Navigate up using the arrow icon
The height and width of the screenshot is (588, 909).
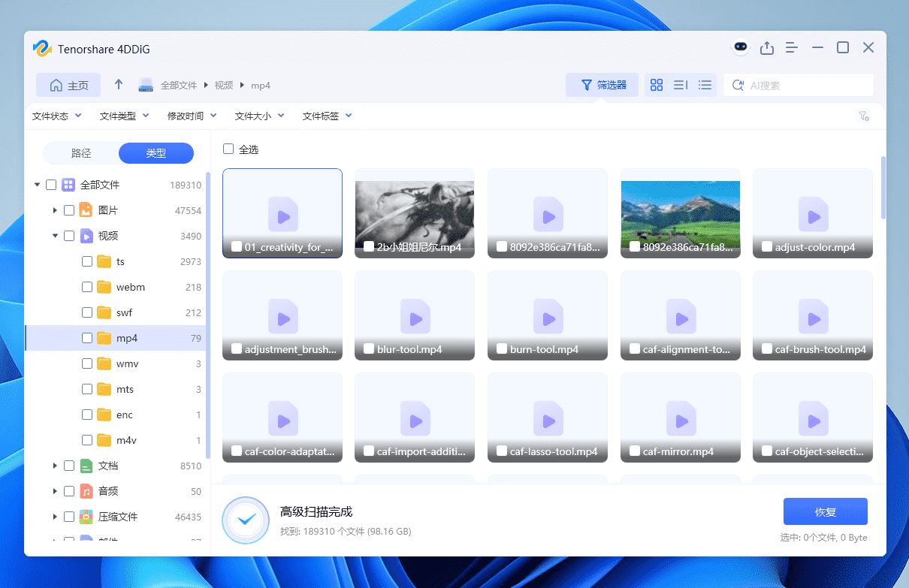coord(118,85)
